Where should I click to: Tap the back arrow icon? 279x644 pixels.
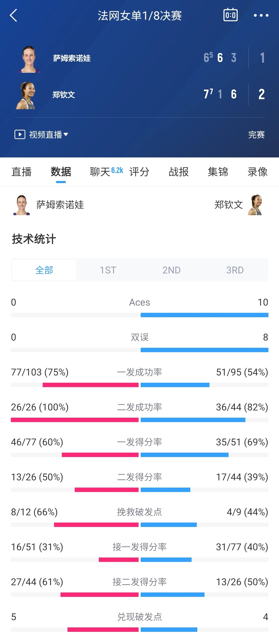pyautogui.click(x=13, y=16)
